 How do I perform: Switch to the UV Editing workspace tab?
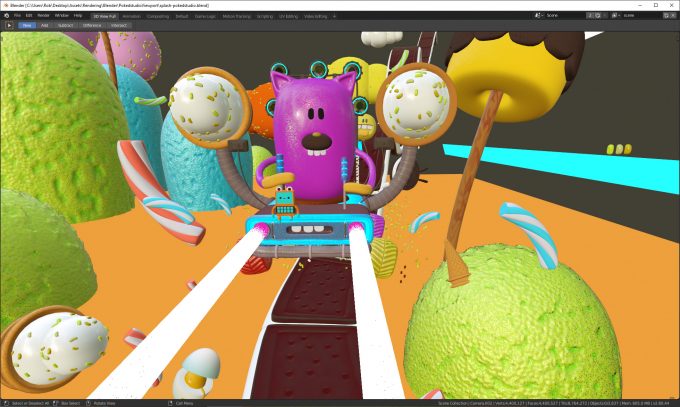click(x=288, y=16)
